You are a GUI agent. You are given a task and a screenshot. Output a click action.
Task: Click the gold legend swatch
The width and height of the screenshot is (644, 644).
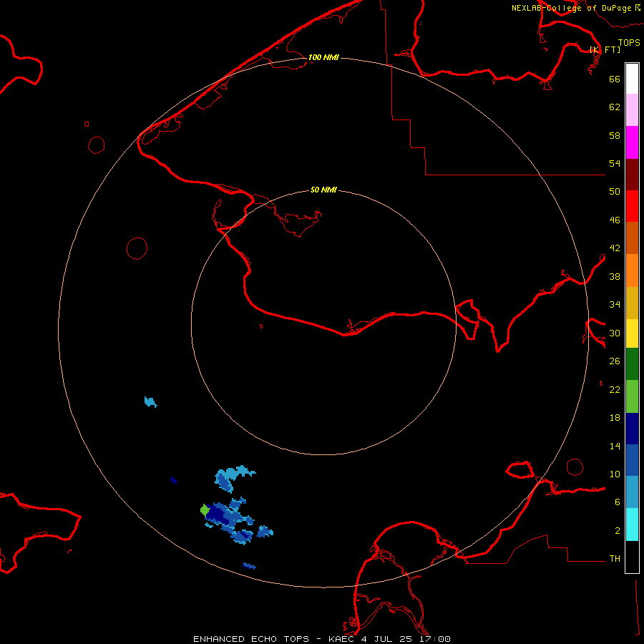(632, 302)
